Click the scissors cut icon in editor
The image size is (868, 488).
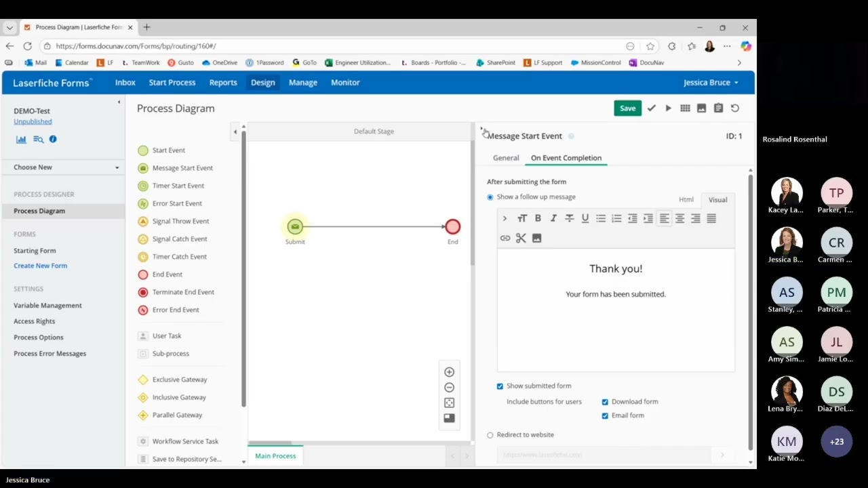click(521, 238)
